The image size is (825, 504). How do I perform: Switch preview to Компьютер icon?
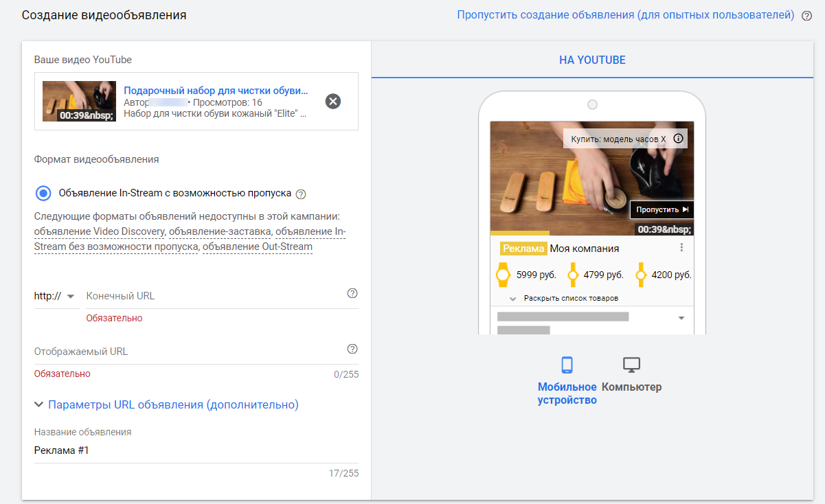[x=631, y=365]
